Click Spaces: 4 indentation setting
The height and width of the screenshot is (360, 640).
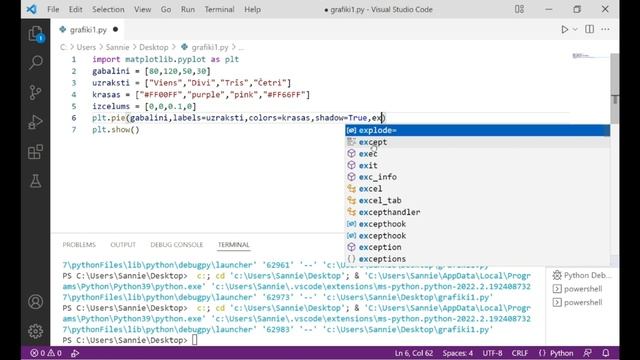(x=458, y=353)
